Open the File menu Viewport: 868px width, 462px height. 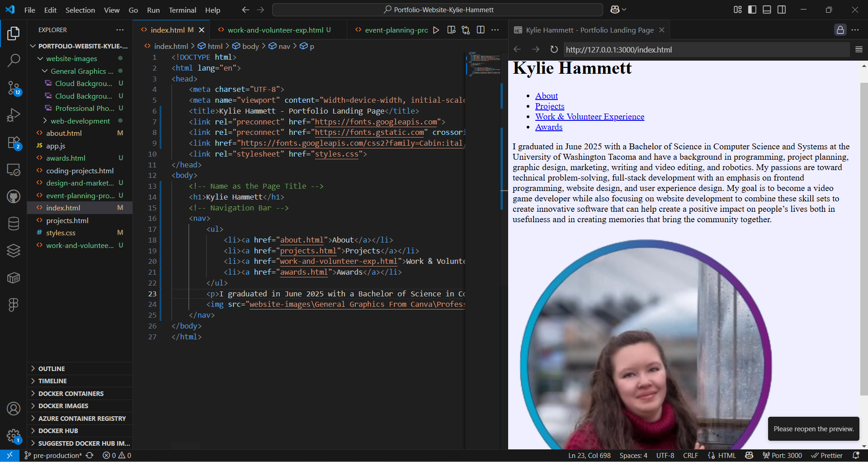[x=30, y=10]
